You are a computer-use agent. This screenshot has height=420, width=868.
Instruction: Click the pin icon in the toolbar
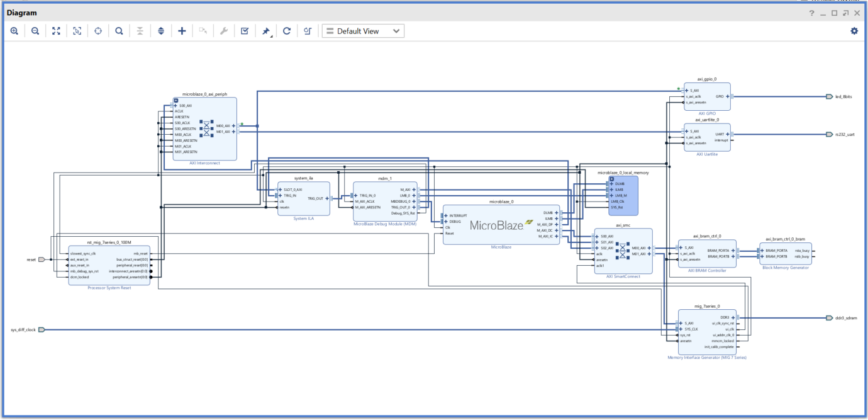pos(266,31)
